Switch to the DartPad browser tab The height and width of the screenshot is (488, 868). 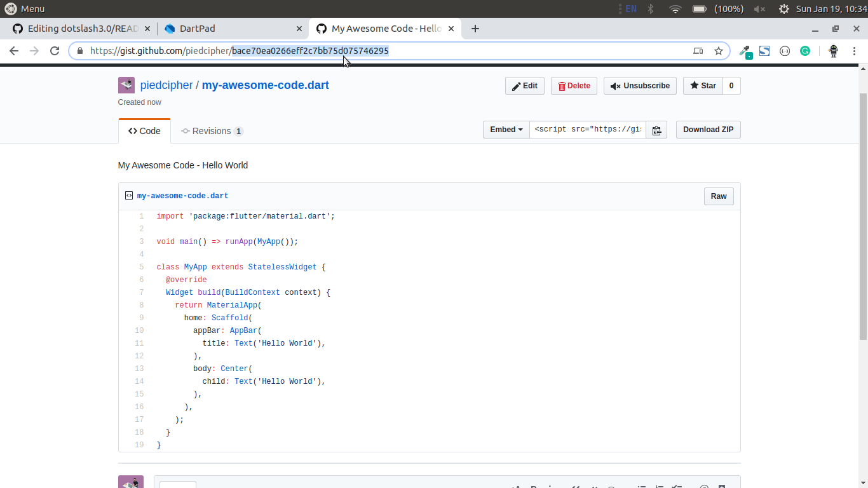click(232, 29)
